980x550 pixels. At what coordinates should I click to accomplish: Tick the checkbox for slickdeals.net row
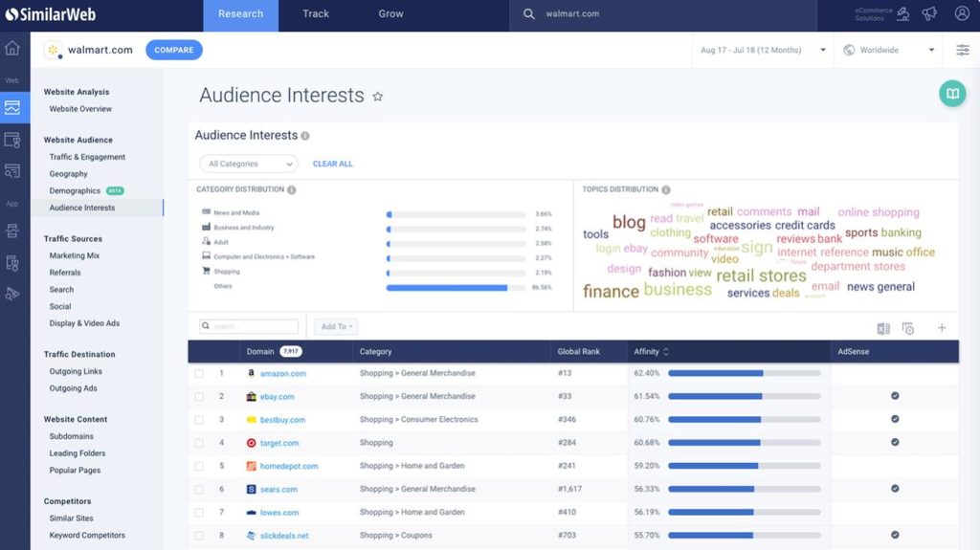[x=199, y=536]
